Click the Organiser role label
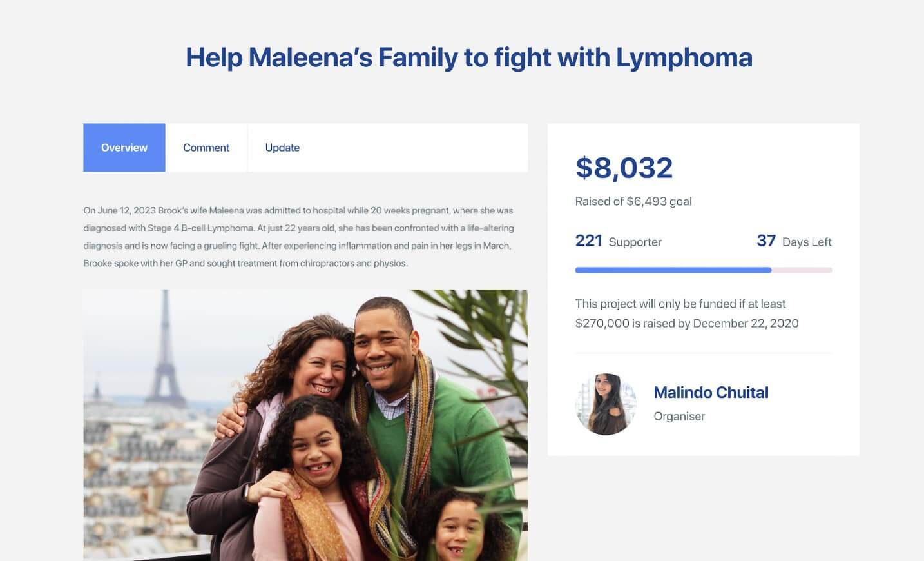The height and width of the screenshot is (561, 924). tap(679, 417)
